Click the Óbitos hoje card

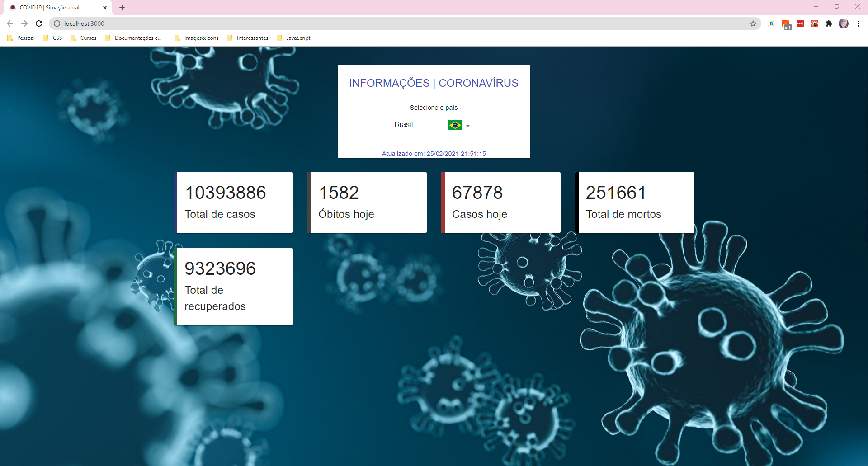point(367,202)
